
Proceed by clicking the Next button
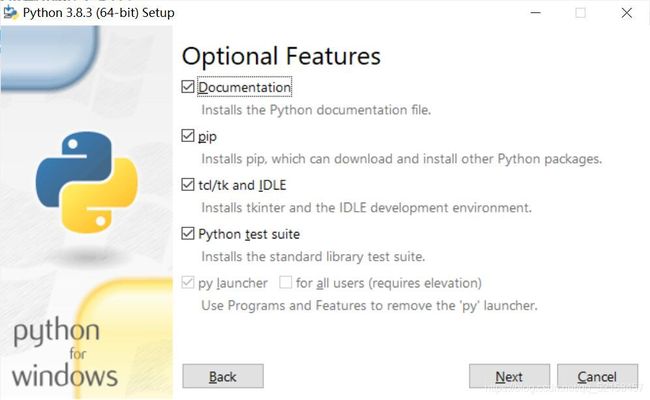coord(509,376)
